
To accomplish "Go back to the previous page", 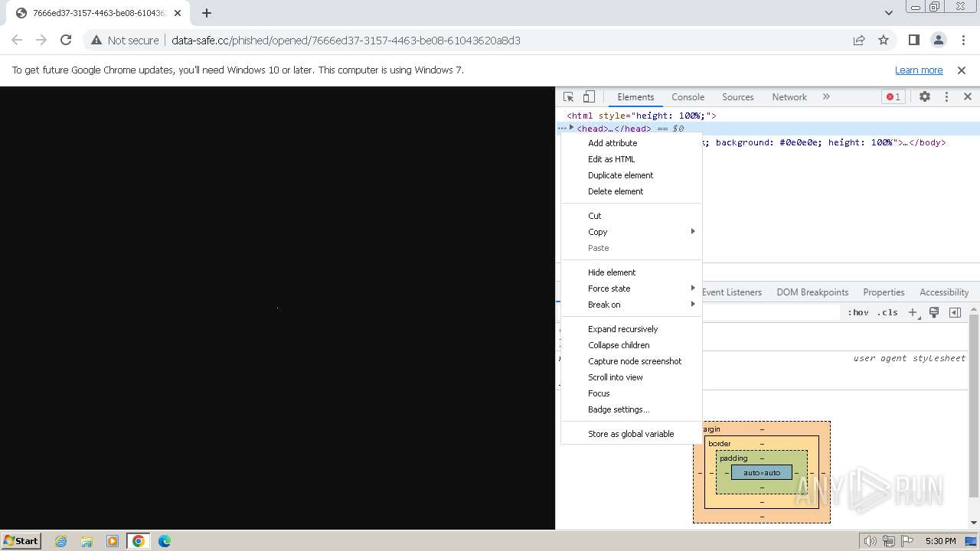I will [17, 40].
